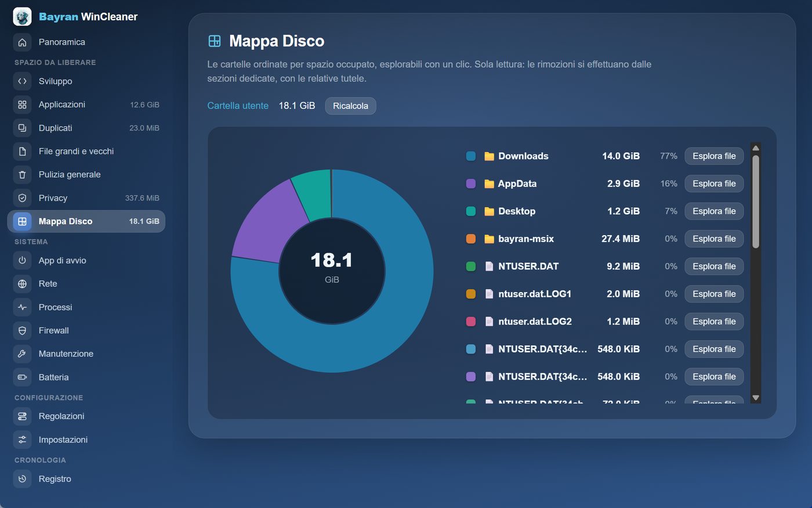Click the File grandi e vecchi document icon

pyautogui.click(x=22, y=152)
